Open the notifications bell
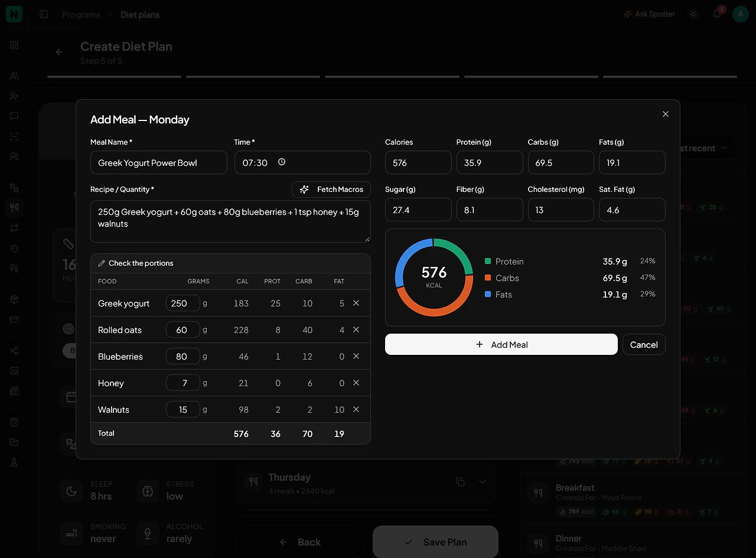Screen dimensions: 756x558 click(717, 14)
